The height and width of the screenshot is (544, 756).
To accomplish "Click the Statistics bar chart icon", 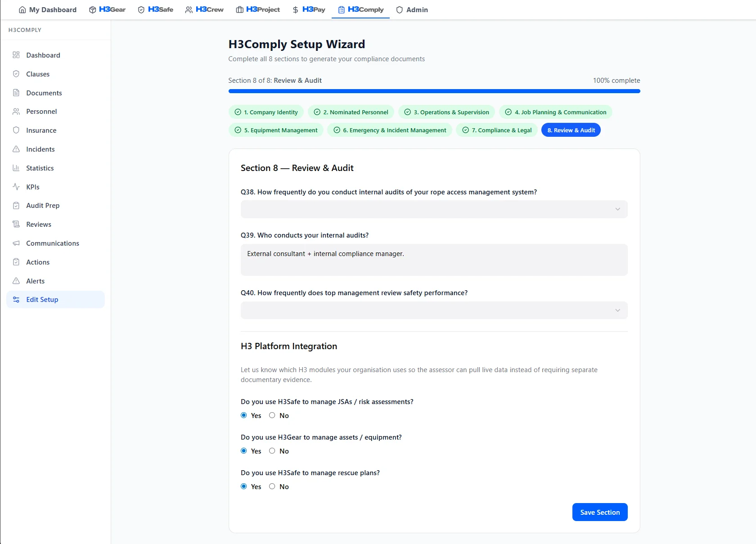I will [x=16, y=168].
